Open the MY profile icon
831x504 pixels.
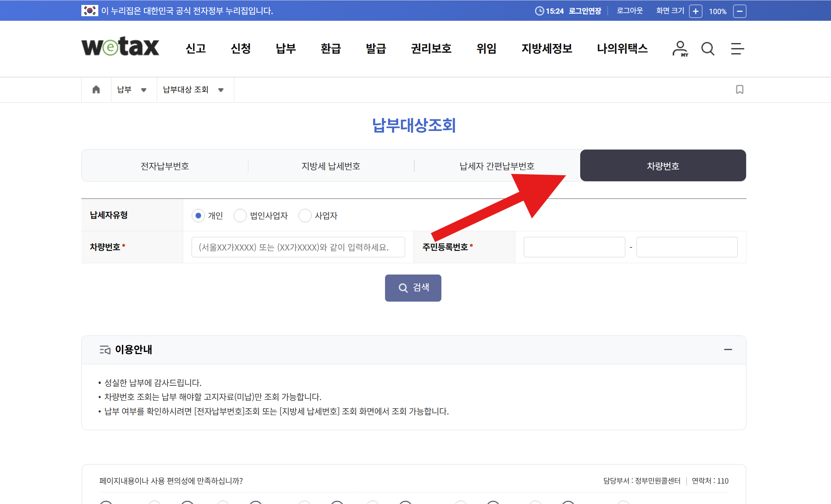[680, 49]
